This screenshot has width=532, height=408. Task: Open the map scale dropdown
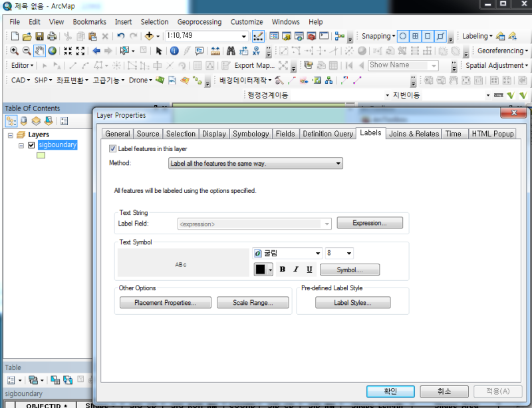tap(243, 37)
